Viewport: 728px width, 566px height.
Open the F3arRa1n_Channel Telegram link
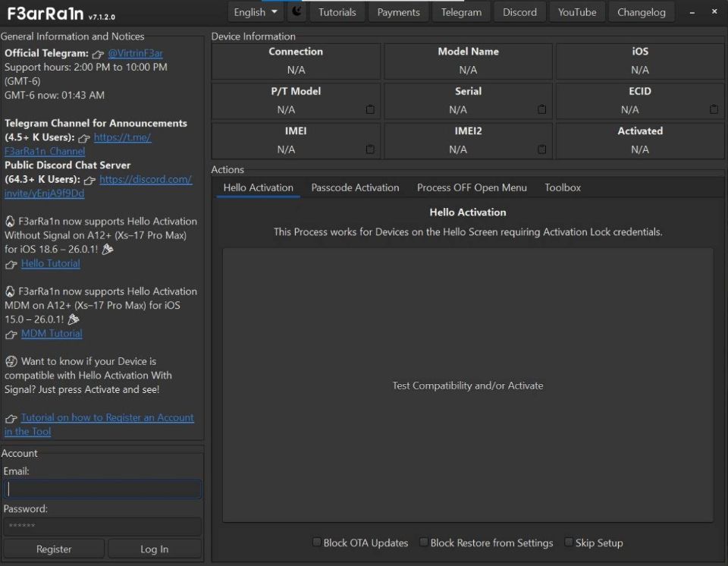pos(78,144)
